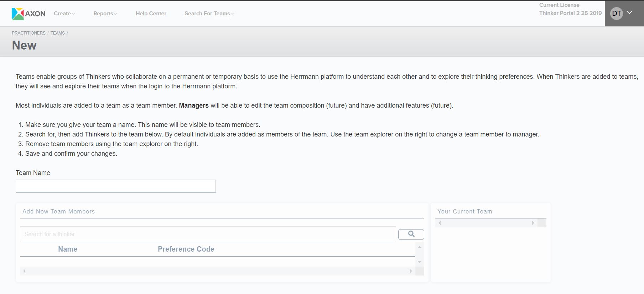The image size is (644, 294).
Task: Click the table's scroll up arrow
Action: click(x=420, y=247)
